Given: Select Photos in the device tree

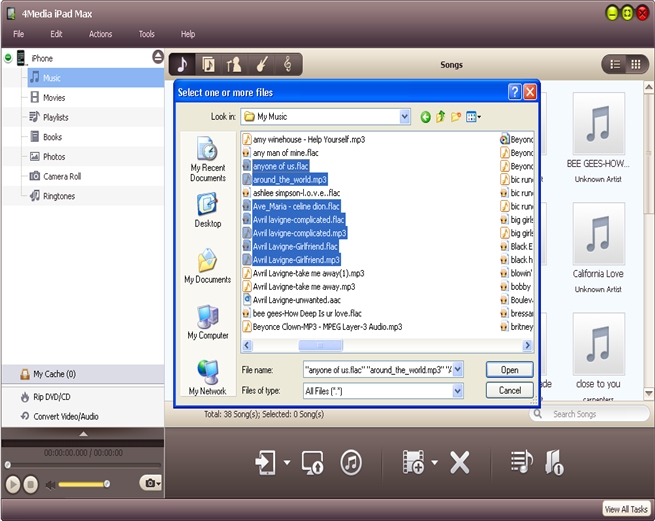Looking at the screenshot, I should click(x=54, y=156).
